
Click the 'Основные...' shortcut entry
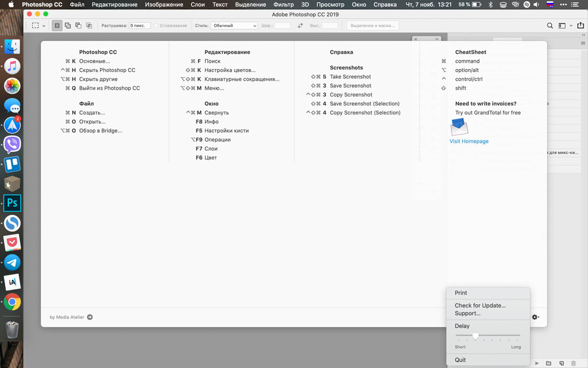tap(95, 61)
